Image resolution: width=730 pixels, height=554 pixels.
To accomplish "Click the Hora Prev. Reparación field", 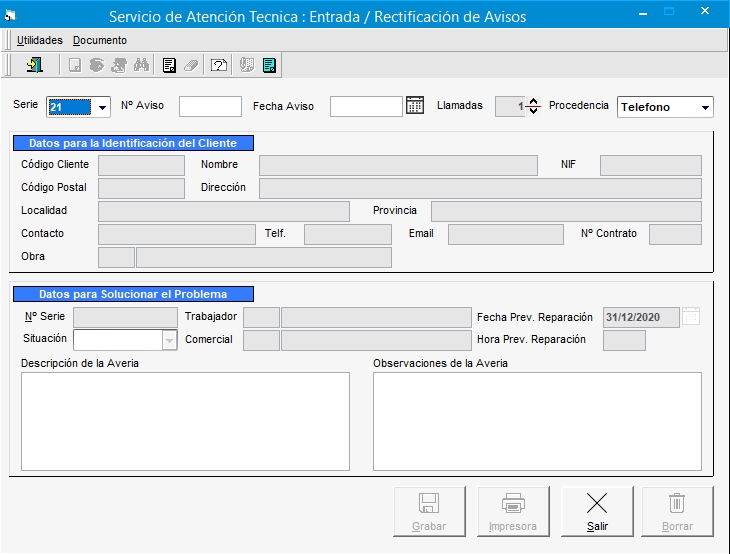I will [x=624, y=340].
